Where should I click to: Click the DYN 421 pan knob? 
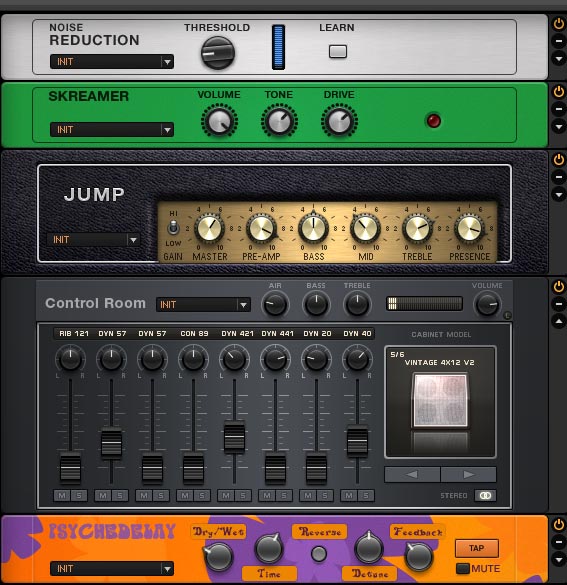[x=234, y=359]
